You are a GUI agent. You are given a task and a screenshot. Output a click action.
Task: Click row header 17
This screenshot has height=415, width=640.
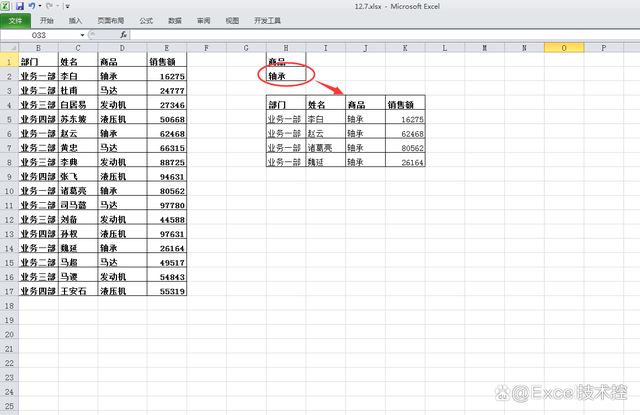[x=7, y=291]
